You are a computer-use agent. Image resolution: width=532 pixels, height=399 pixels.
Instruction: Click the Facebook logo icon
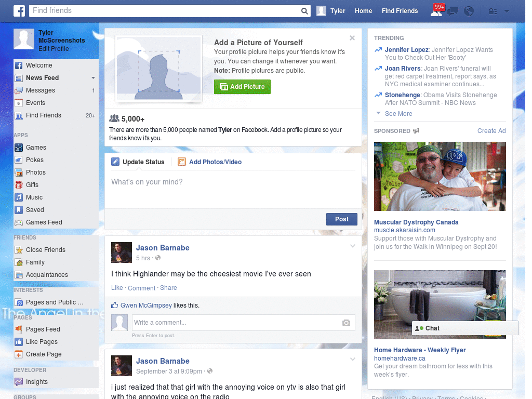19,11
